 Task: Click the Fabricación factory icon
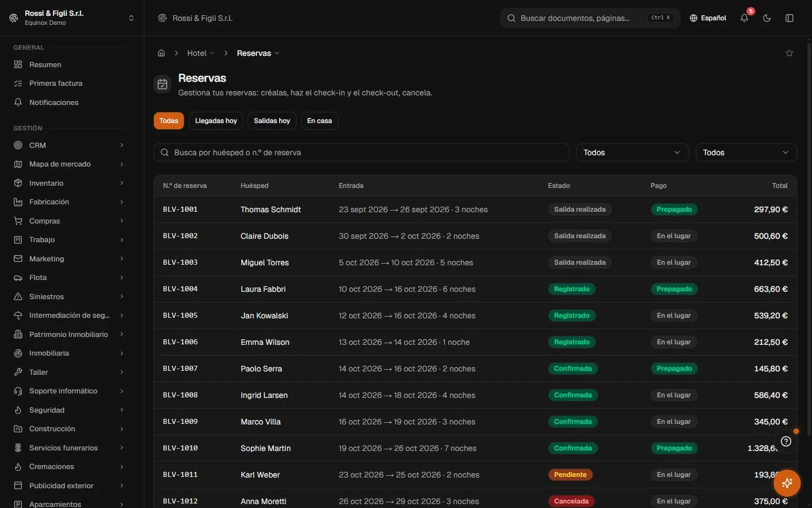pyautogui.click(x=18, y=202)
